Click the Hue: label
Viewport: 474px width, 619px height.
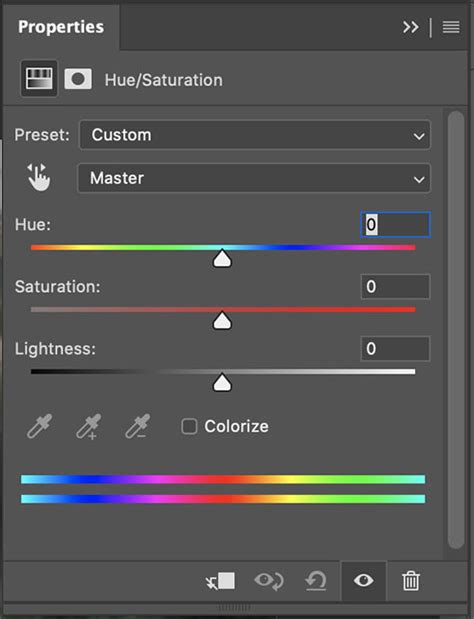[33, 225]
